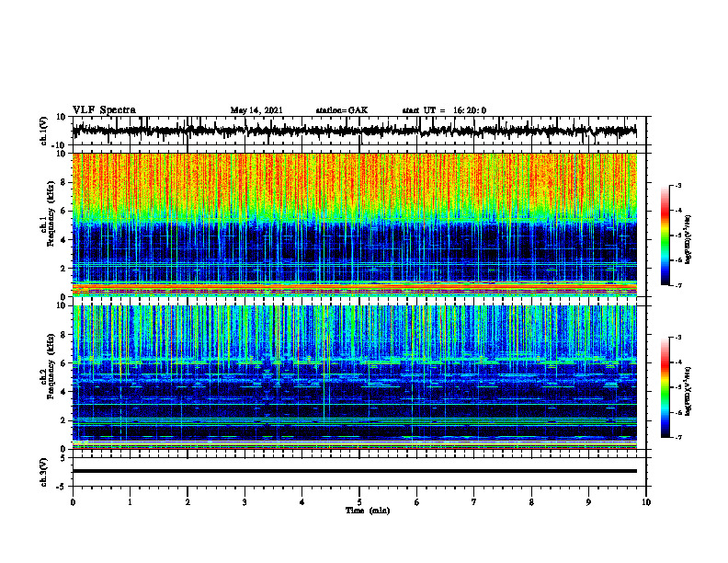Image resolution: width=728 pixels, height=563 pixels.
Task: Click the "VLF Spectra" title
Action: [104, 110]
